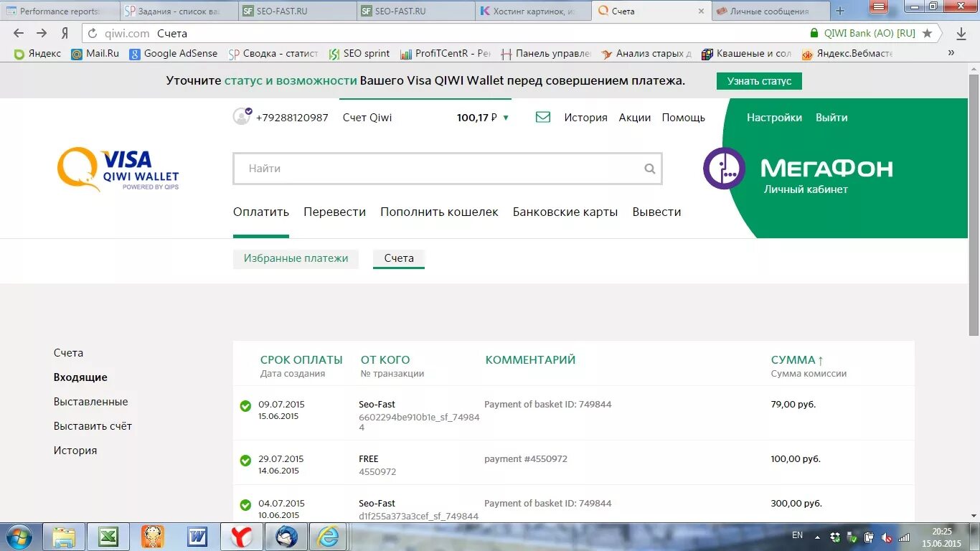Open История link in header

point(585,118)
